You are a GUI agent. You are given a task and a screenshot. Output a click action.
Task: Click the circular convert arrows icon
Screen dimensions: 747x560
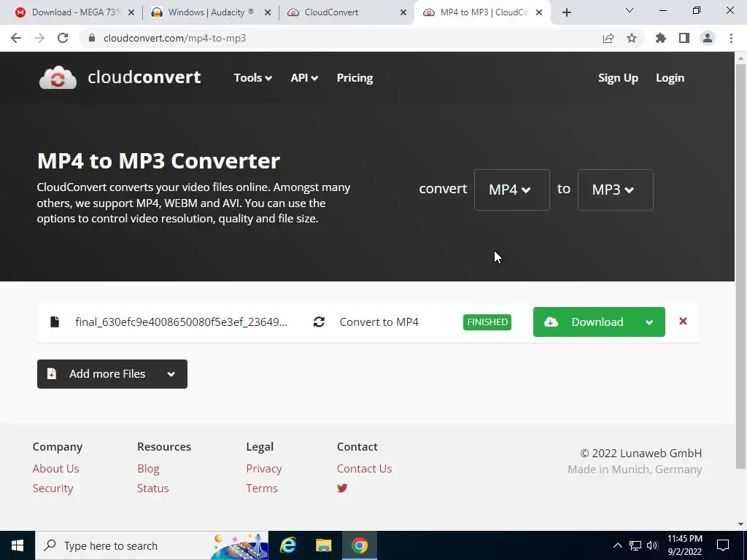[x=319, y=322]
